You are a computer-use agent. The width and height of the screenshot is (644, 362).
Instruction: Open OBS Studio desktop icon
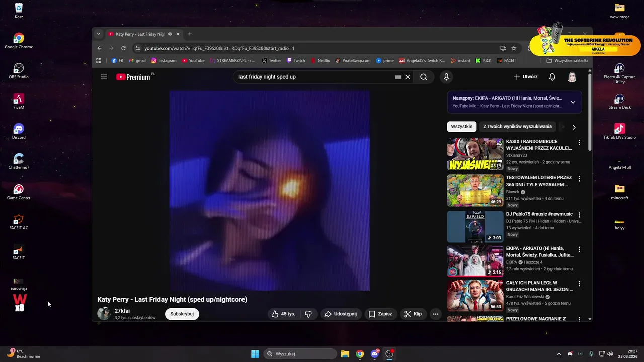19,71
